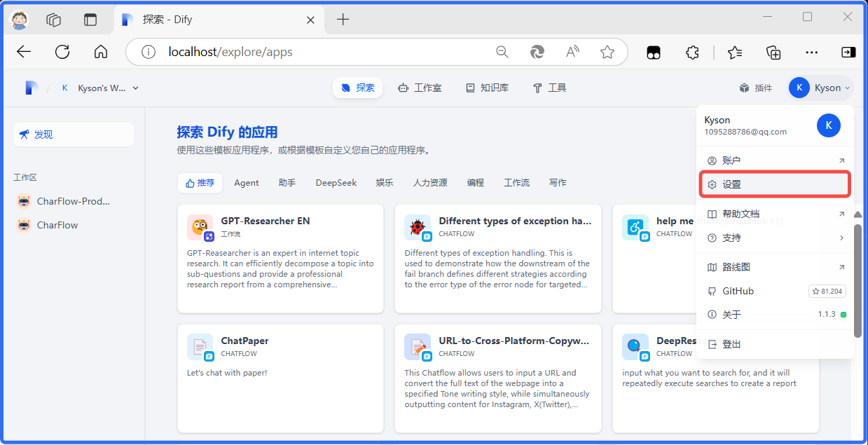Select the 助手 assistant category
The image size is (868, 445).
[287, 183]
